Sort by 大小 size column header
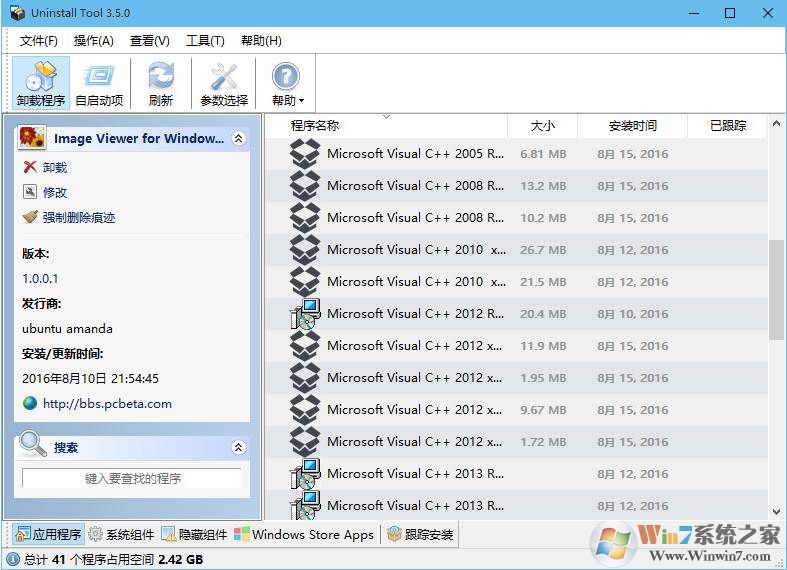Image resolution: width=787 pixels, height=570 pixels. (x=543, y=125)
